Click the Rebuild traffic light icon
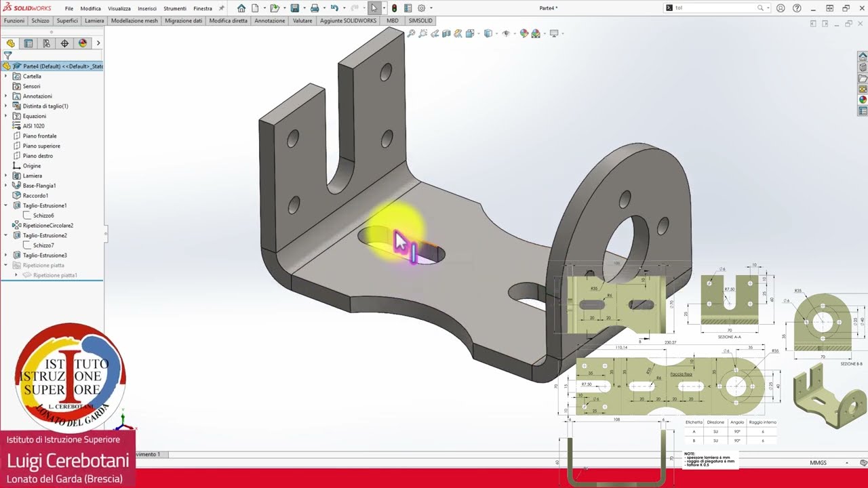The width and height of the screenshot is (868, 488). tap(395, 8)
